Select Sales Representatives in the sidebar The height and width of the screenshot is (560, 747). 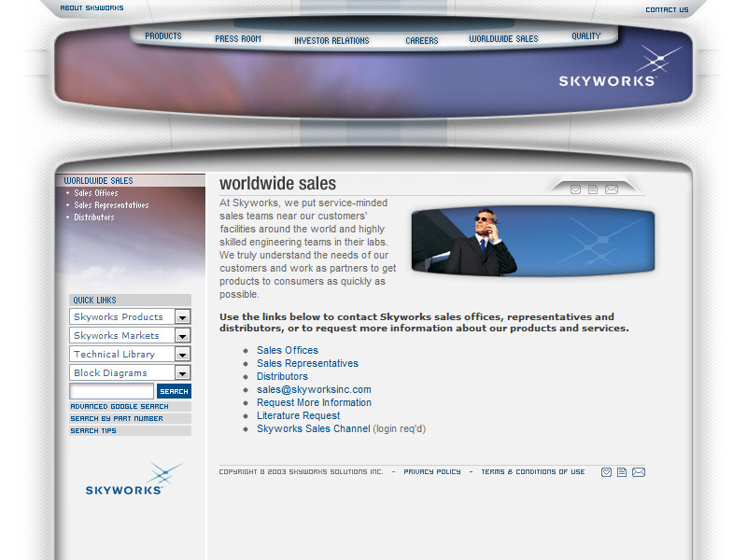(111, 204)
